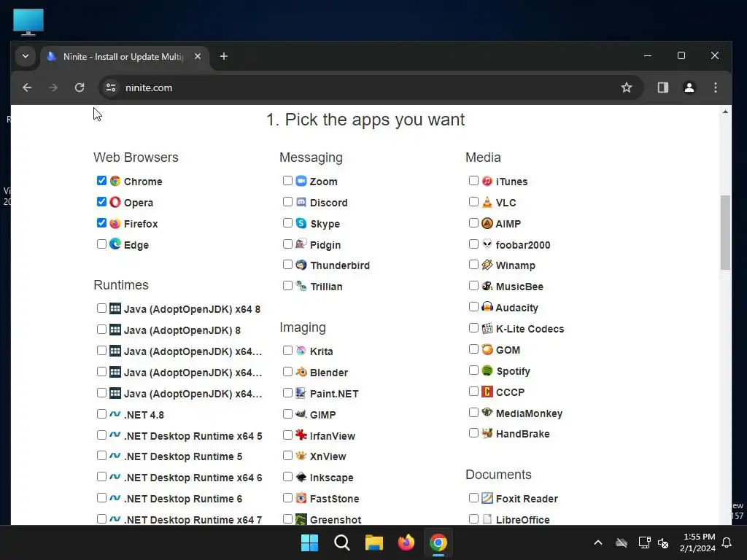Image resolution: width=747 pixels, height=560 pixels.
Task: Open the clock and date panel
Action: tap(698, 542)
